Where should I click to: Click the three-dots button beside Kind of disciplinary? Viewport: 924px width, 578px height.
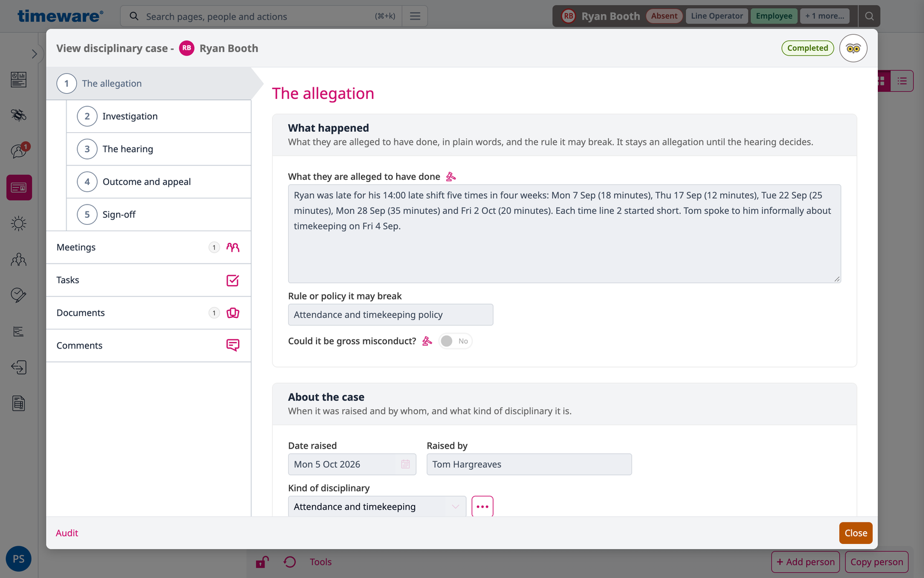tap(482, 507)
